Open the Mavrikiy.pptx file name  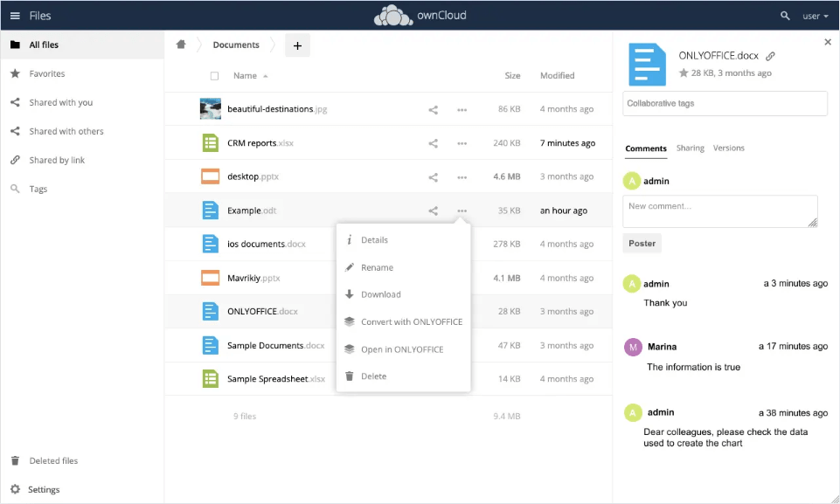pyautogui.click(x=253, y=278)
